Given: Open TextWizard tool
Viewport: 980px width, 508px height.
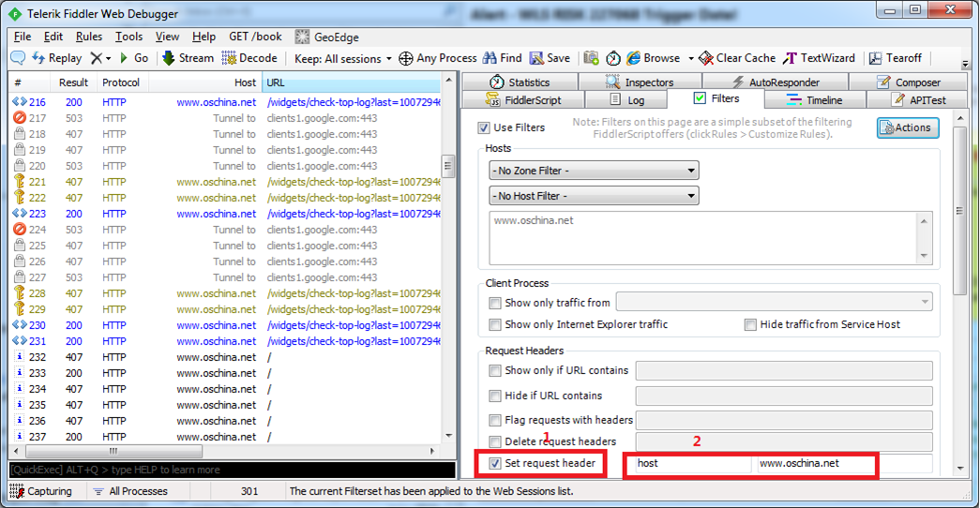Looking at the screenshot, I should coord(820,58).
